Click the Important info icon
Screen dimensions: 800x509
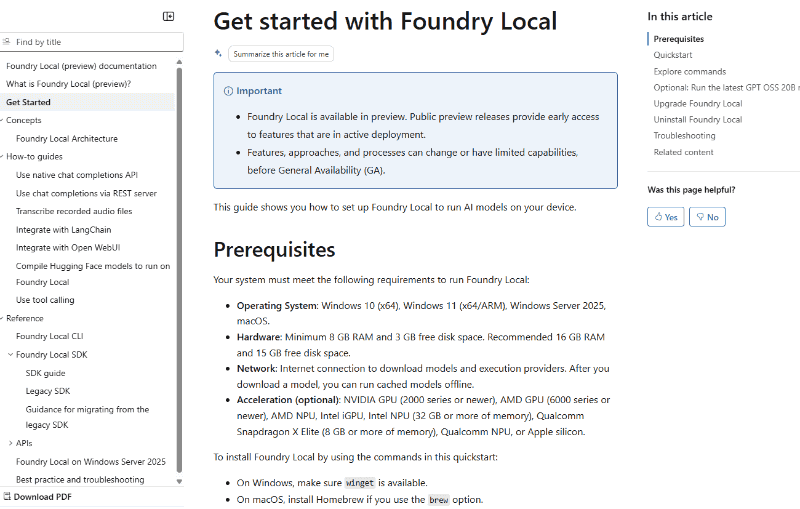pos(228,91)
